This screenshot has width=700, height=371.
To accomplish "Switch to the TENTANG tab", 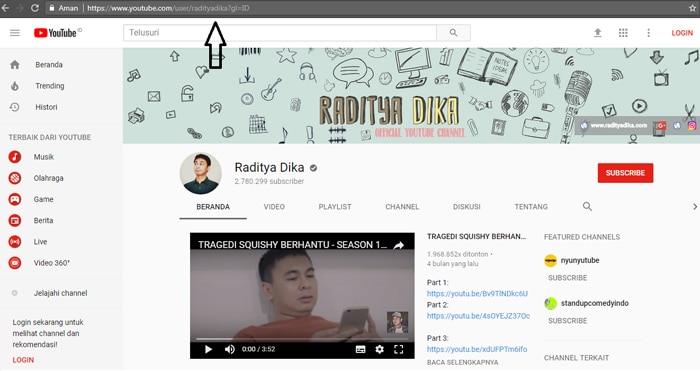I will click(x=531, y=207).
